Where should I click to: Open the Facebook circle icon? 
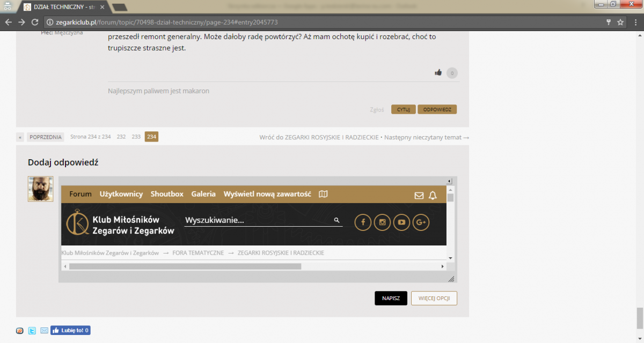coord(363,222)
